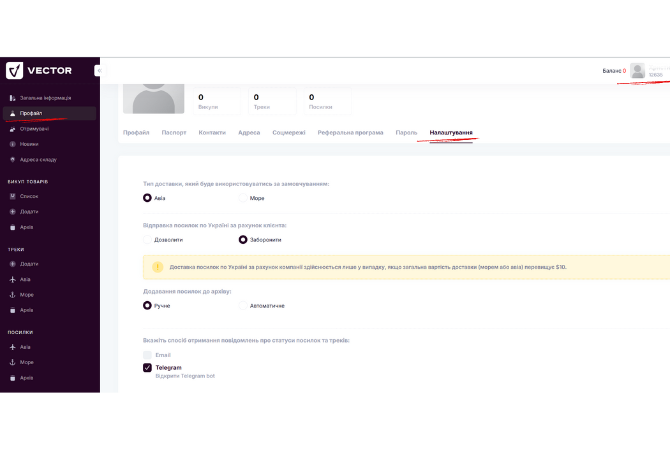Open Архів under the Посилки section
This screenshot has height=450, width=670.
(27, 378)
